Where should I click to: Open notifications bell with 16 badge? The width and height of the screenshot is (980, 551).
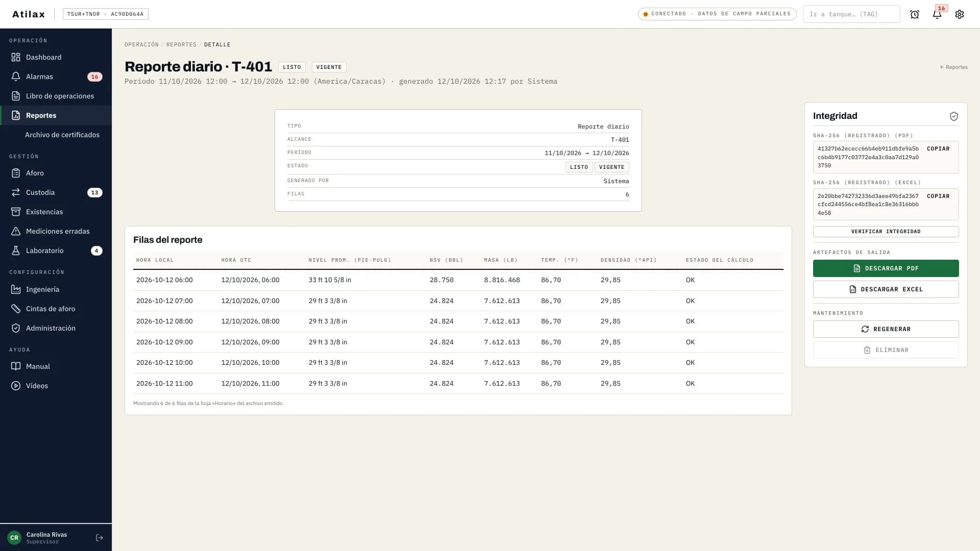937,14
